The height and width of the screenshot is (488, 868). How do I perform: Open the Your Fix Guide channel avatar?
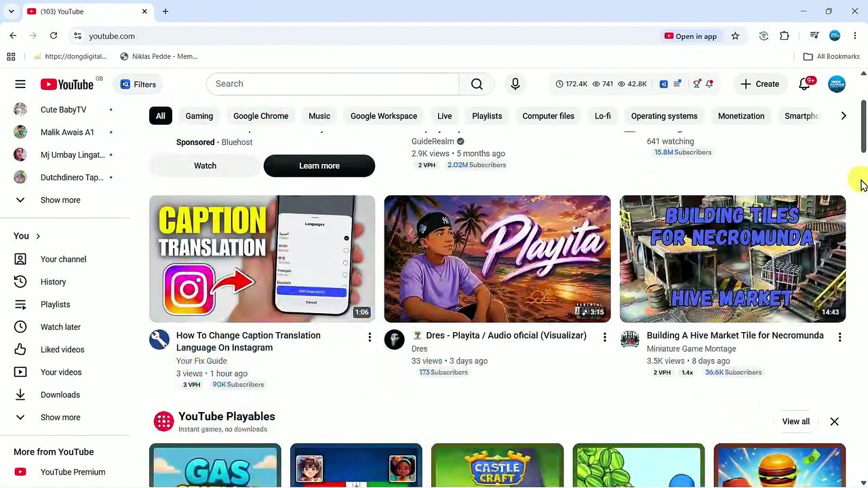(159, 340)
